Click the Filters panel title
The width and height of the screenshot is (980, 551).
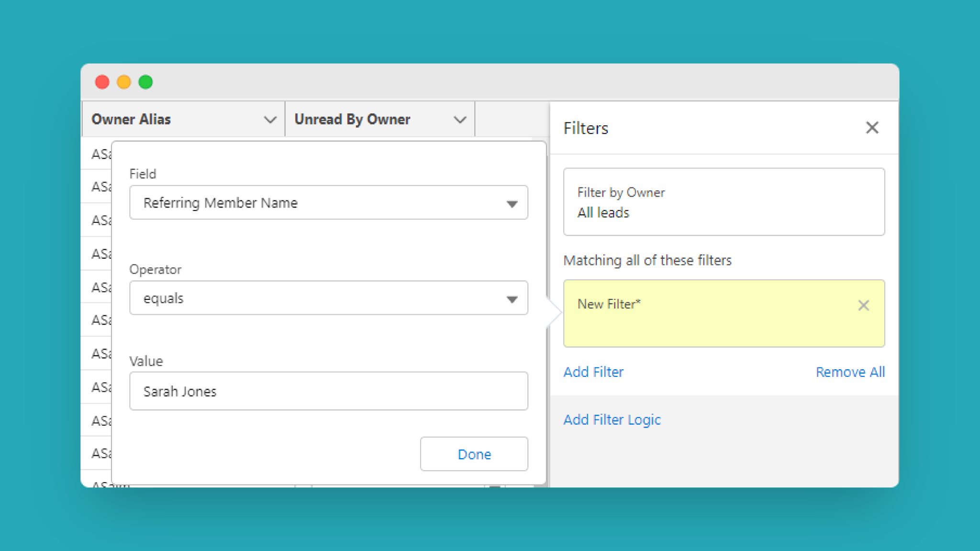(586, 128)
